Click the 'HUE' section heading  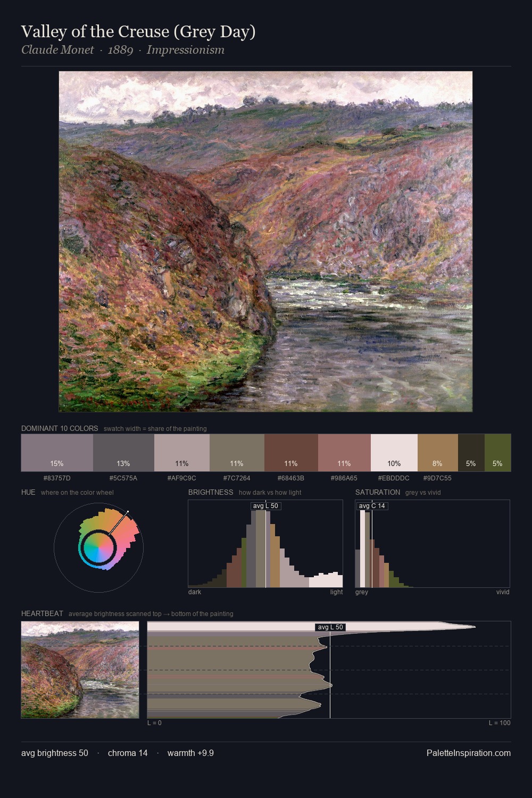[28, 492]
